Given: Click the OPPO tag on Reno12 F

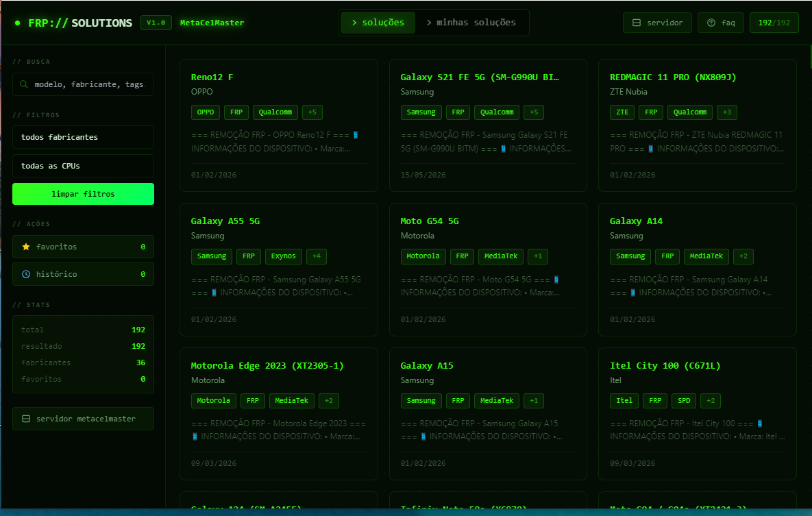Looking at the screenshot, I should click(x=206, y=112).
